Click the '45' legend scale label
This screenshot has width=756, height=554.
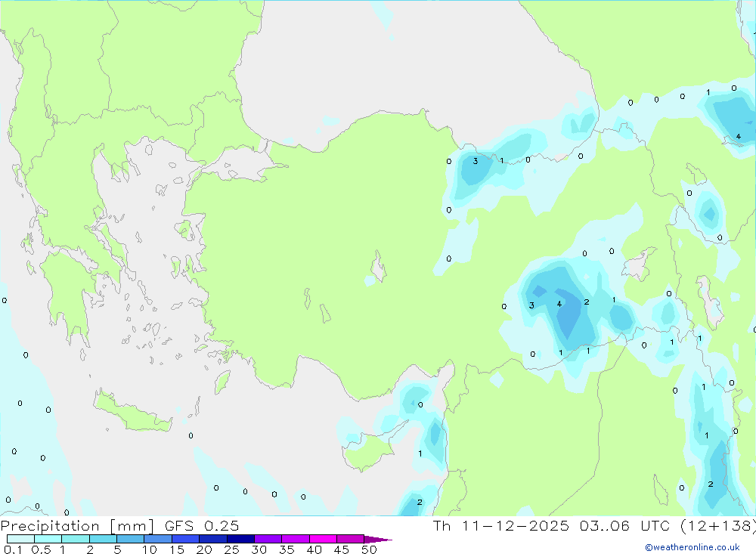pos(342,549)
